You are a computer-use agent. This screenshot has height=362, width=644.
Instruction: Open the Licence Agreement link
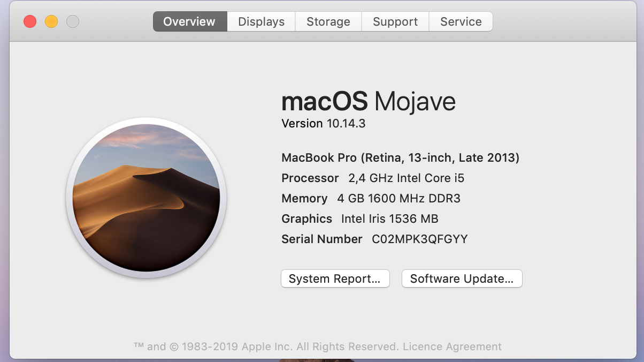452,346
